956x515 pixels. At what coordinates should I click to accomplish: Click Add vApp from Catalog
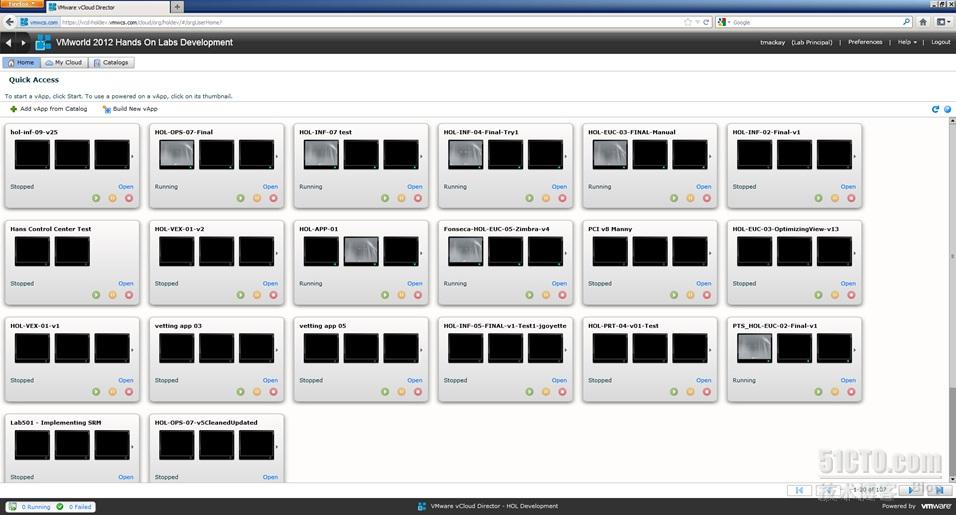click(49, 109)
